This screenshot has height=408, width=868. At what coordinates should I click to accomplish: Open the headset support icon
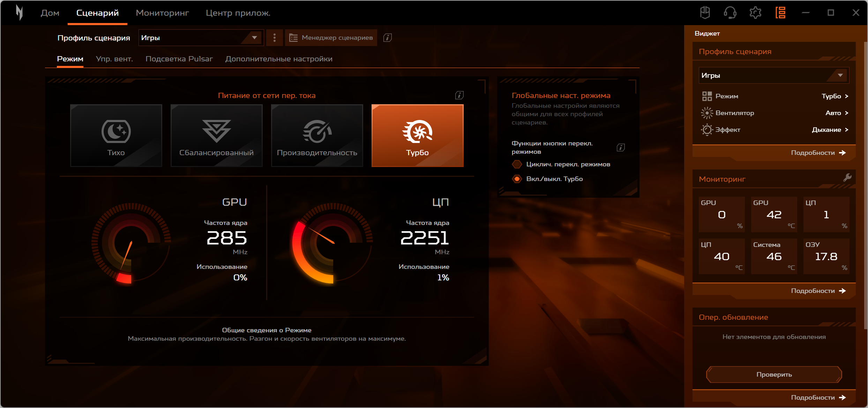click(x=730, y=13)
